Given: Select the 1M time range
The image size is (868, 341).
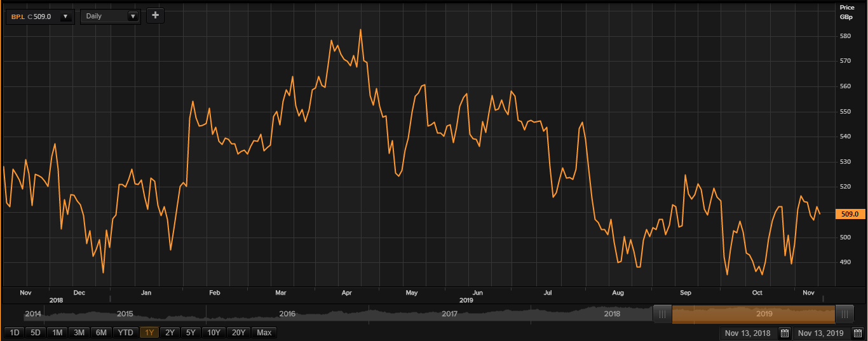Looking at the screenshot, I should [57, 332].
